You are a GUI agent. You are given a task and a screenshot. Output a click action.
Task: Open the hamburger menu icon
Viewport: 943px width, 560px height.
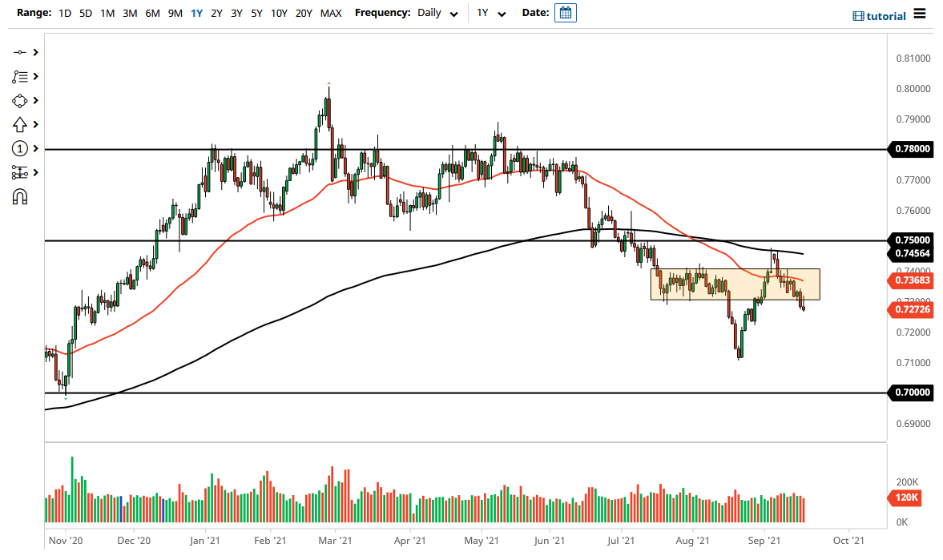[x=920, y=14]
